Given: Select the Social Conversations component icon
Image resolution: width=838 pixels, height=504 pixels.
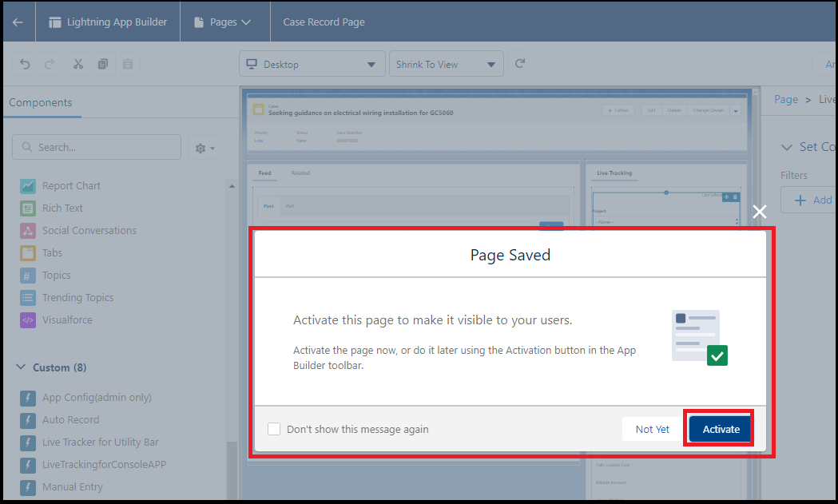Looking at the screenshot, I should click(28, 231).
